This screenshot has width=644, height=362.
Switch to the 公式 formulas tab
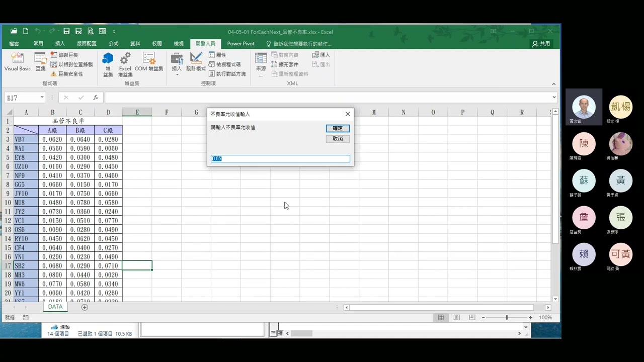point(113,44)
